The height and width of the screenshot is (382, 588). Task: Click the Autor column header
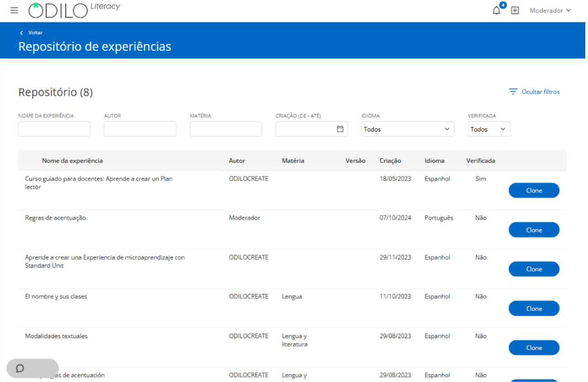pos(237,160)
